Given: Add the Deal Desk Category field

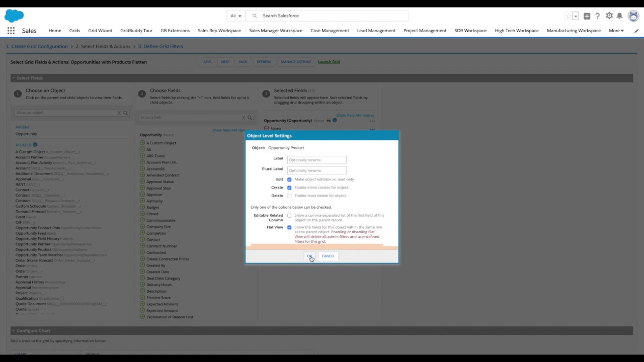Looking at the screenshot, I should tap(142, 278).
